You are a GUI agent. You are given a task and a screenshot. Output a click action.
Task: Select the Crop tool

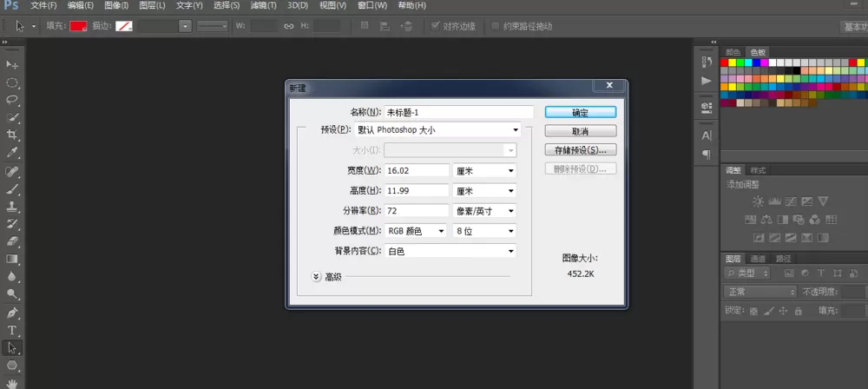click(11, 135)
